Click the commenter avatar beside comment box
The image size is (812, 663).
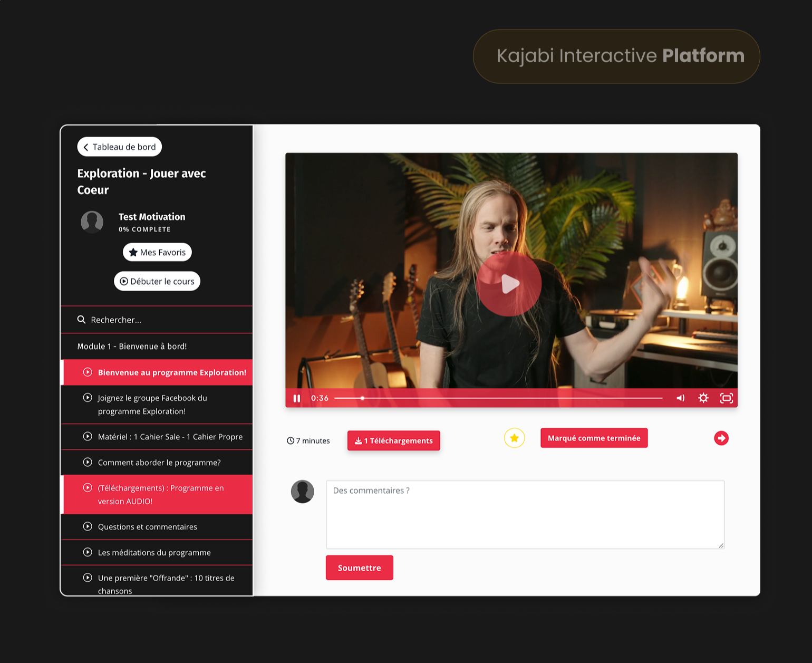303,492
